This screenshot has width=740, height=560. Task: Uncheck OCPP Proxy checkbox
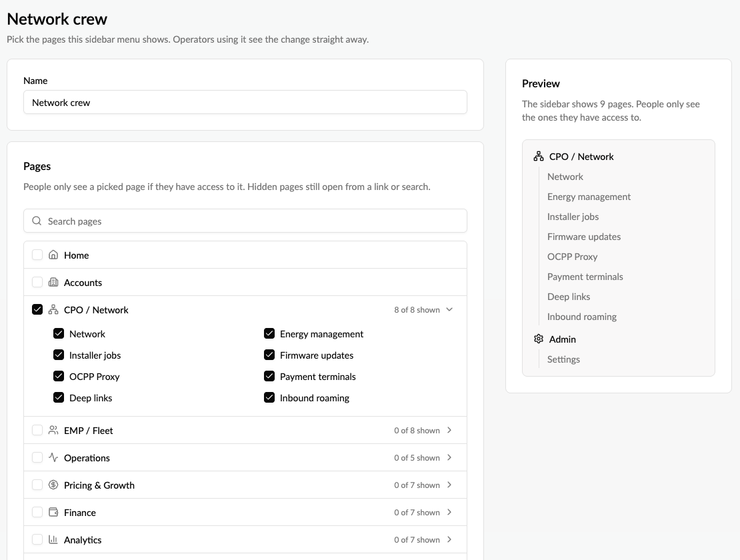click(59, 376)
